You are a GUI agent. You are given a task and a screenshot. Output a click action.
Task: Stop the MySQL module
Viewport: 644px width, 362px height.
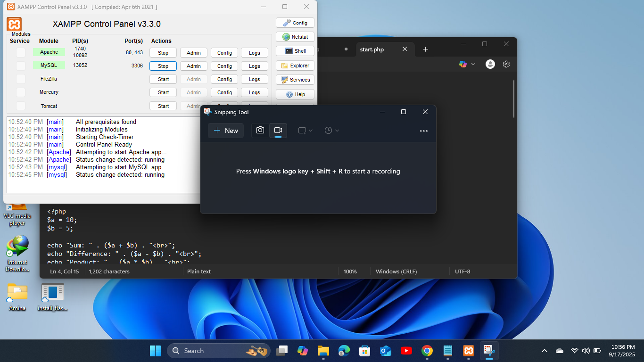point(163,66)
